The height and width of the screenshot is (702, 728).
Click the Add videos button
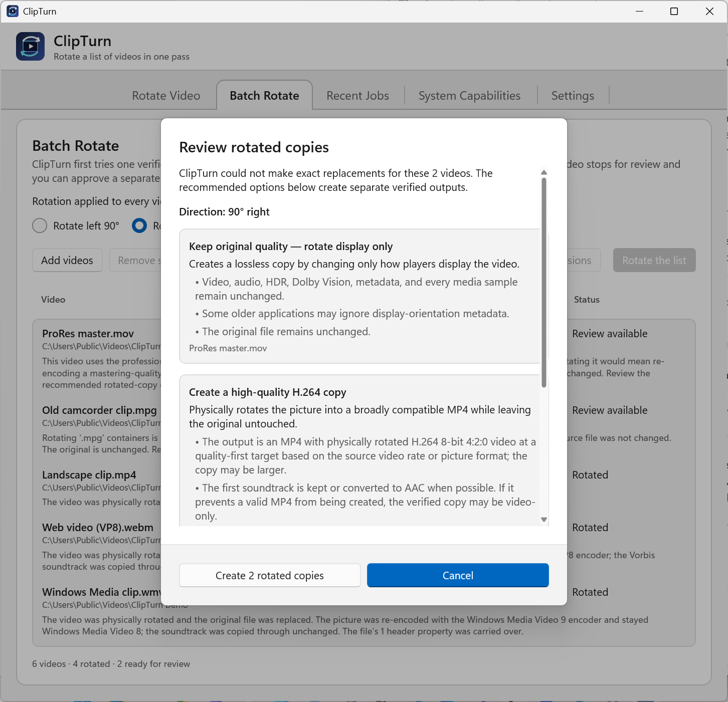tap(67, 260)
